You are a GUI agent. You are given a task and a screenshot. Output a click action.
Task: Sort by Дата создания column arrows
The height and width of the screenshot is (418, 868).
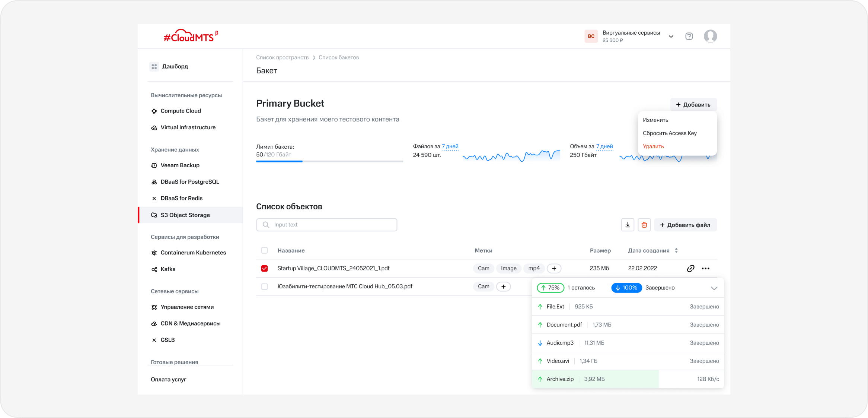(676, 250)
